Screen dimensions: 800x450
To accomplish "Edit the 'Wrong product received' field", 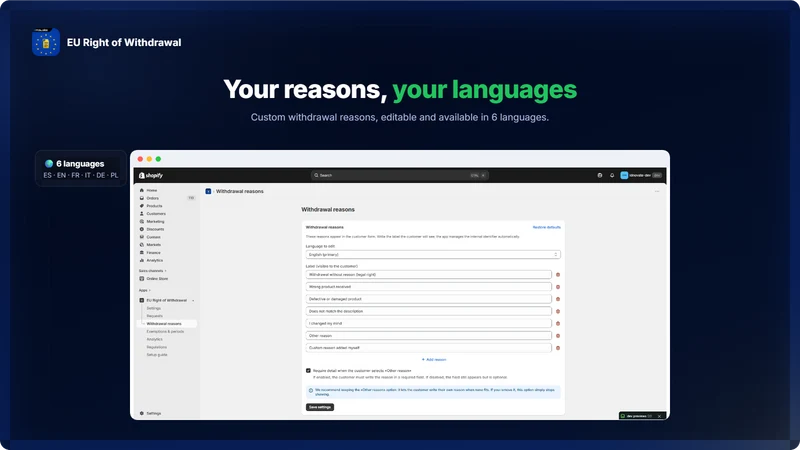I will pos(429,287).
